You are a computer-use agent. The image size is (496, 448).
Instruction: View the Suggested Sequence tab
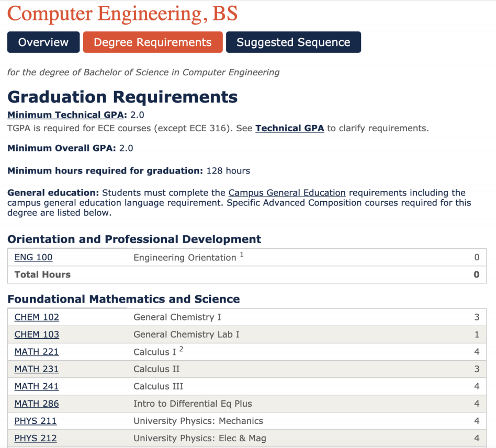click(294, 42)
